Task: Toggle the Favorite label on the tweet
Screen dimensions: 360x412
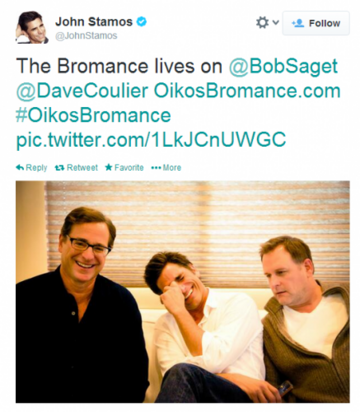Action: [x=129, y=168]
